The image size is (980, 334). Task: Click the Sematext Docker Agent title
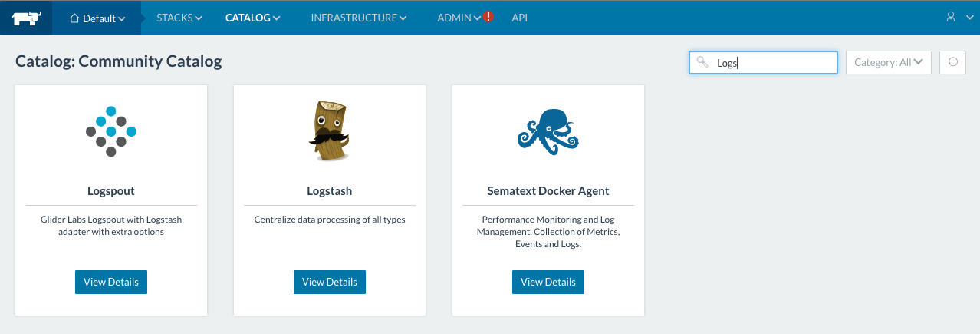point(548,191)
